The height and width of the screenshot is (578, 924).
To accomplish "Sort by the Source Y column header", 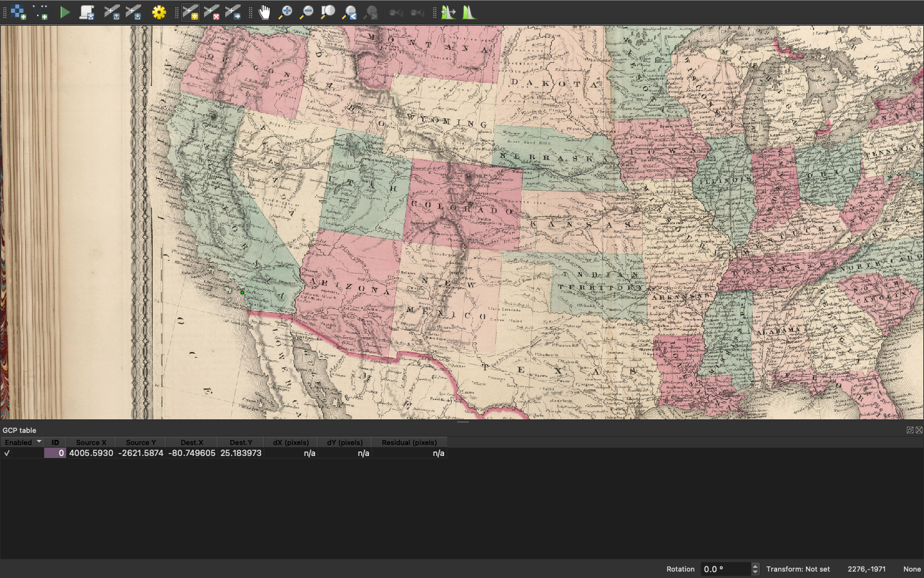I will (x=141, y=442).
